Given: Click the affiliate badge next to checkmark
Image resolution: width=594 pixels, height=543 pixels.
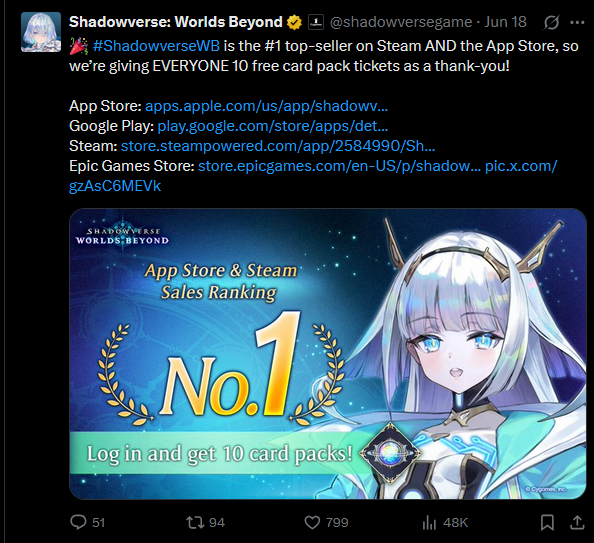Looking at the screenshot, I should click(316, 22).
